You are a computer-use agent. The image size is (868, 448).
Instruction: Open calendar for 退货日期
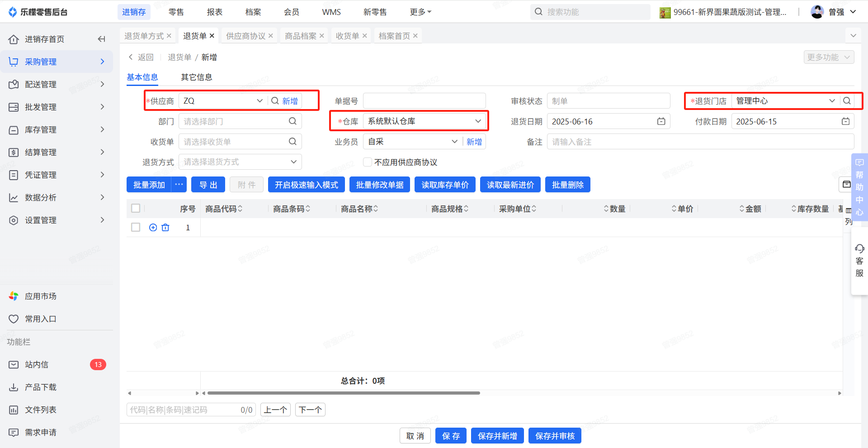pos(661,121)
